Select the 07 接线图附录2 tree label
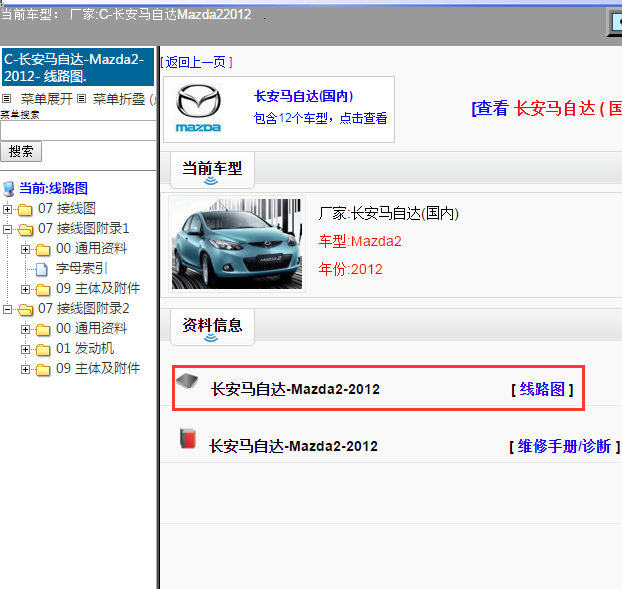 tap(84, 309)
